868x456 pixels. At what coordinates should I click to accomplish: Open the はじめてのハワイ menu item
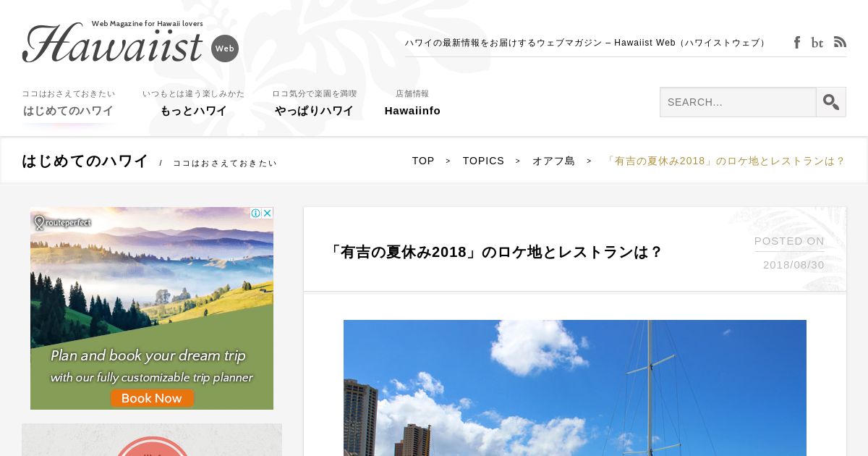(x=68, y=104)
